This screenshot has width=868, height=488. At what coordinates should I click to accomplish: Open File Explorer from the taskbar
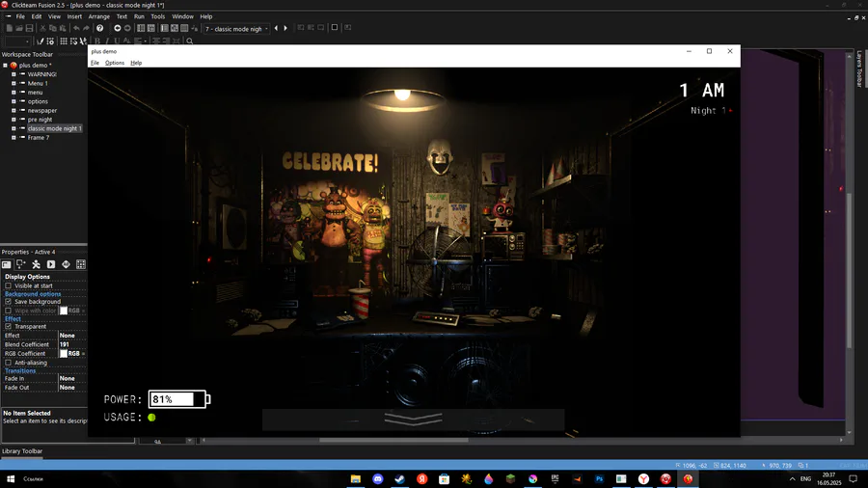coord(355,479)
